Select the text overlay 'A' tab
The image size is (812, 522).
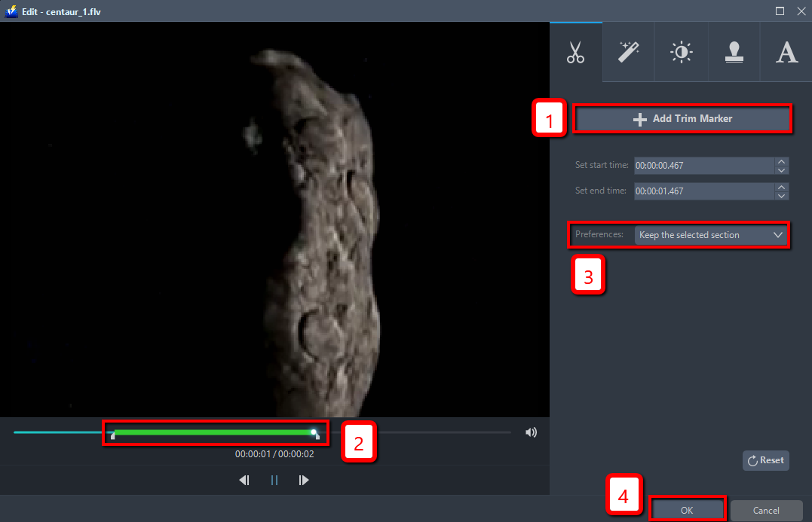pos(786,51)
